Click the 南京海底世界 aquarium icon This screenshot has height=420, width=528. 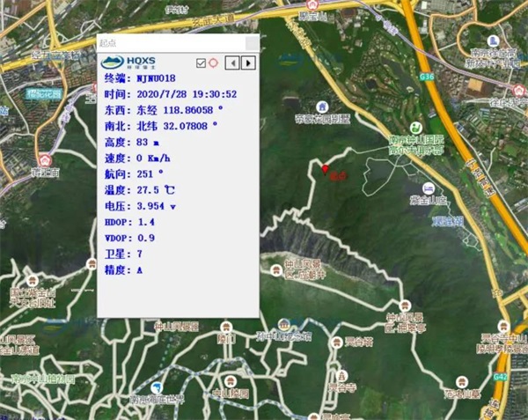[157, 387]
